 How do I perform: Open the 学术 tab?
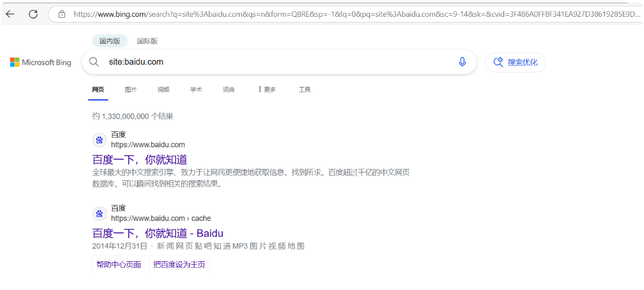pyautogui.click(x=196, y=89)
